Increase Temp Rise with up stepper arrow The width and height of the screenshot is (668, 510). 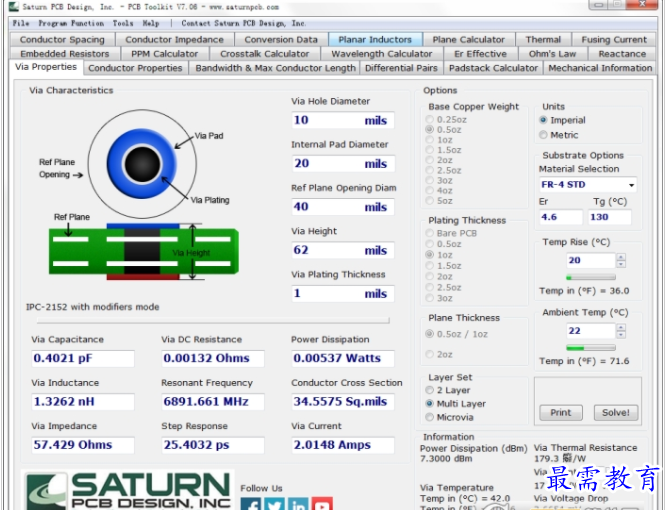621,257
